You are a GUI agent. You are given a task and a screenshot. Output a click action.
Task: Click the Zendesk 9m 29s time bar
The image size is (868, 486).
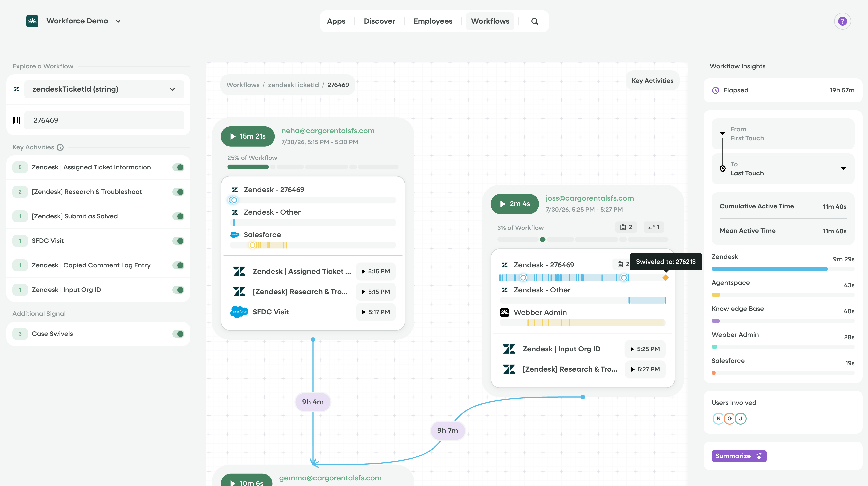coord(782,269)
